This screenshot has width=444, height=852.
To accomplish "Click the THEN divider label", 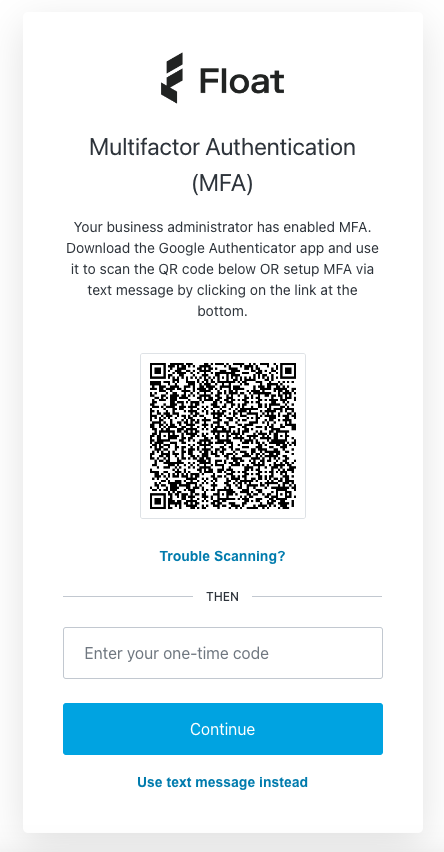I will click(222, 597).
